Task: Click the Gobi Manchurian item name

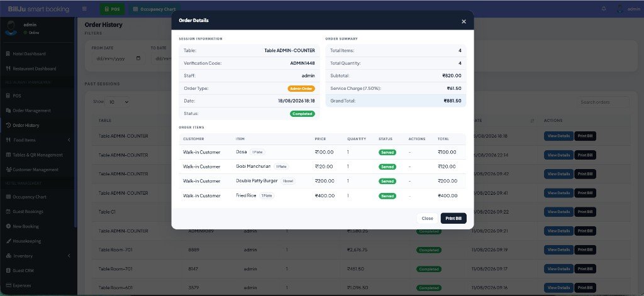Action: point(253,167)
